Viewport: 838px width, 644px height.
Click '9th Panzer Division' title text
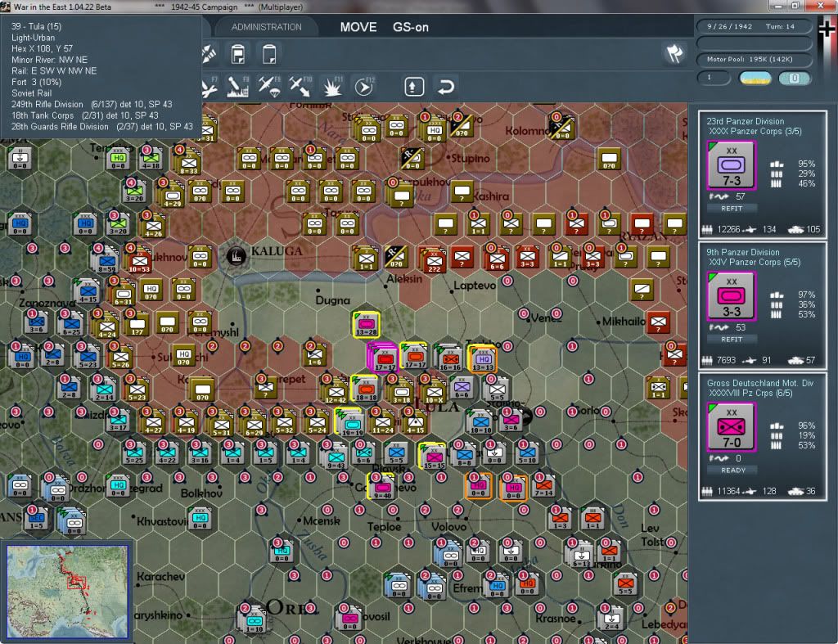tap(742, 252)
